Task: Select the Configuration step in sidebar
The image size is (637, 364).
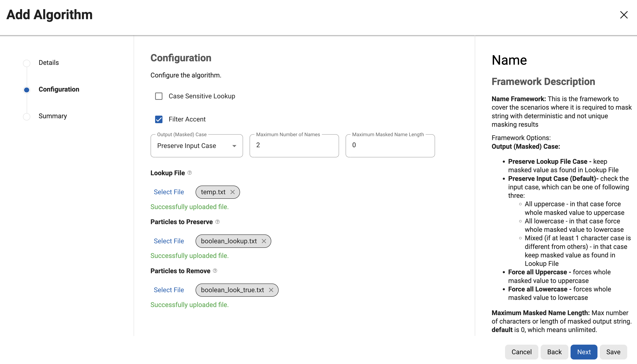Action: pos(59,89)
